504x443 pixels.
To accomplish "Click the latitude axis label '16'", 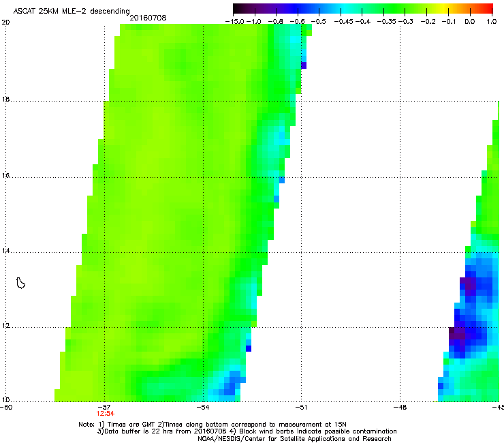I will coord(5,176).
